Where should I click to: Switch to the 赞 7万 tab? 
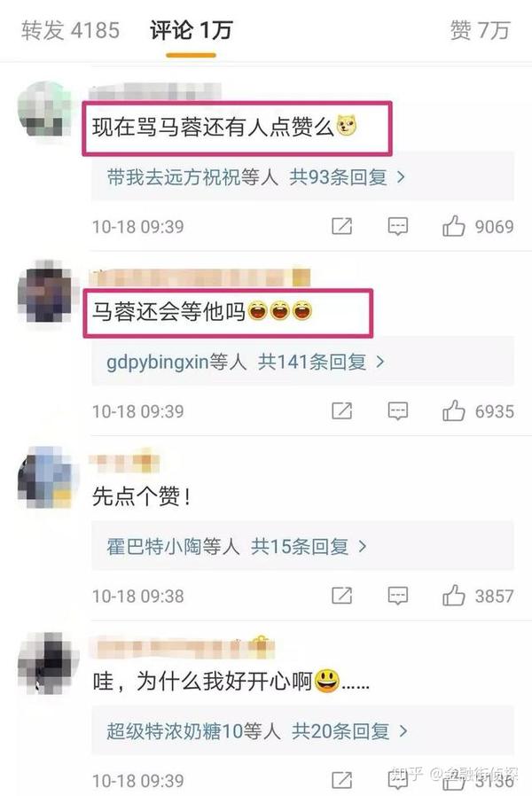click(480, 30)
